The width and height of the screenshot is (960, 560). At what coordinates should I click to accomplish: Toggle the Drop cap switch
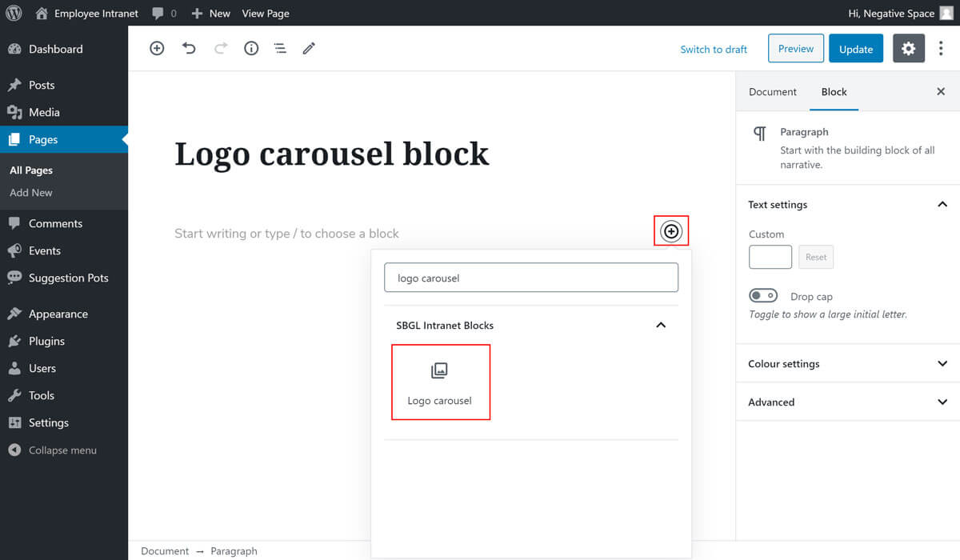click(763, 296)
